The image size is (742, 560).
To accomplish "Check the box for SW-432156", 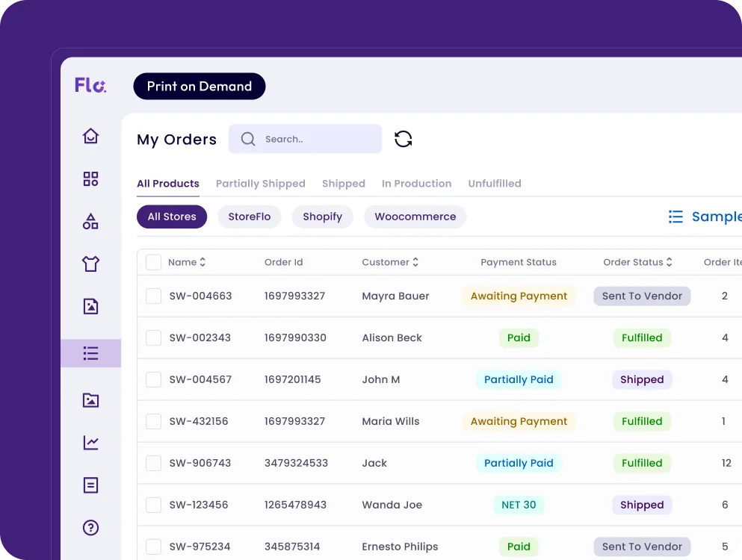I will (x=153, y=421).
